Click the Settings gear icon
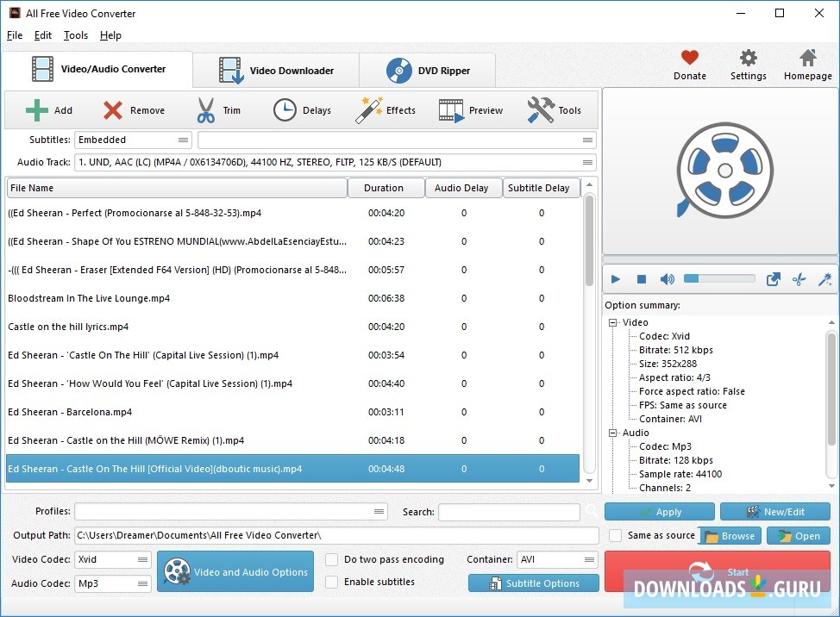 [x=748, y=59]
